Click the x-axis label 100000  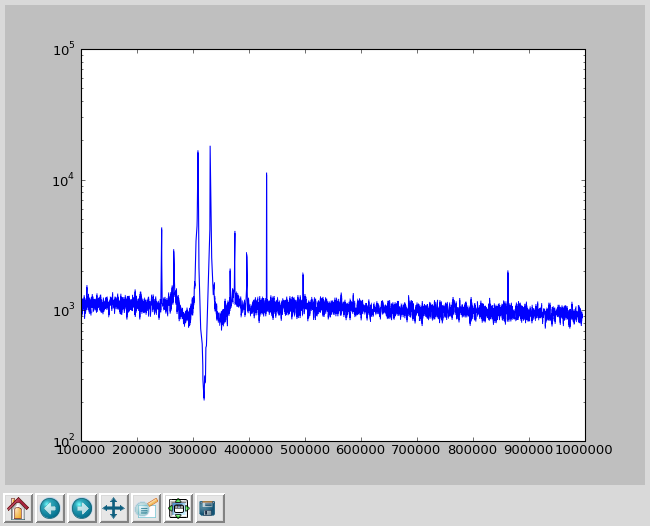pos(81,450)
